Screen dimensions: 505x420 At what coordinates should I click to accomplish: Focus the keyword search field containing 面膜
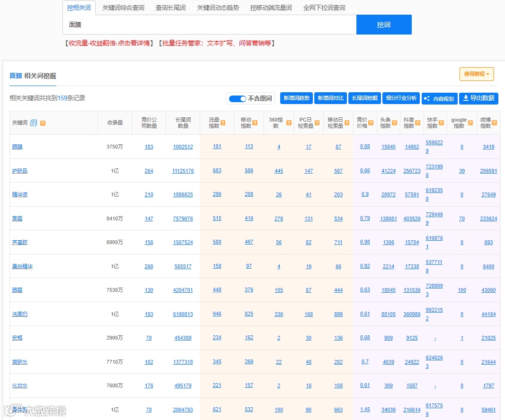209,25
